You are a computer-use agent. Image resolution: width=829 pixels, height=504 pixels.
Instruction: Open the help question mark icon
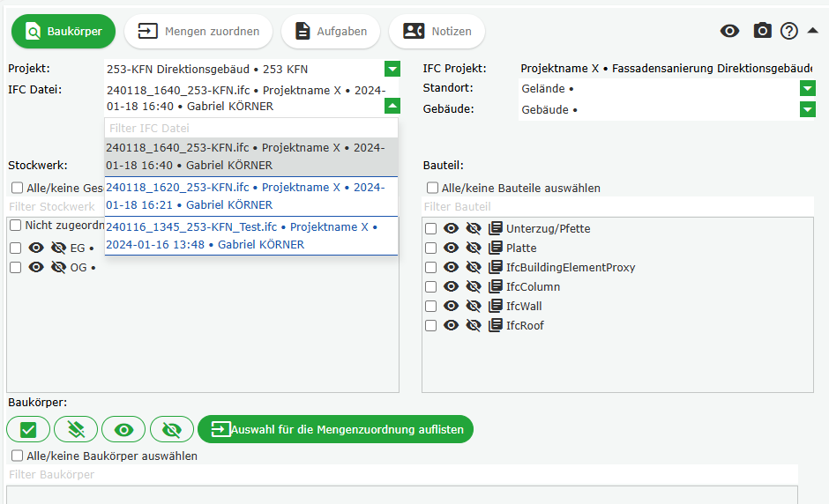788,31
